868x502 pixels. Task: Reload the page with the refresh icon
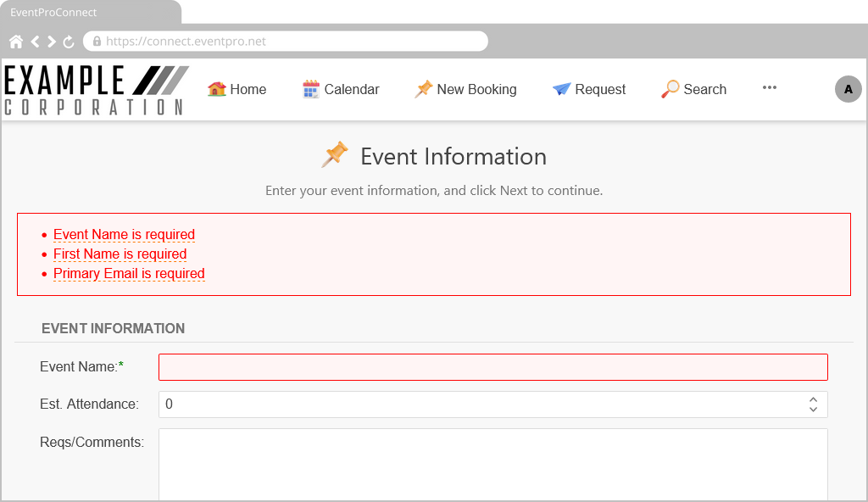click(69, 42)
